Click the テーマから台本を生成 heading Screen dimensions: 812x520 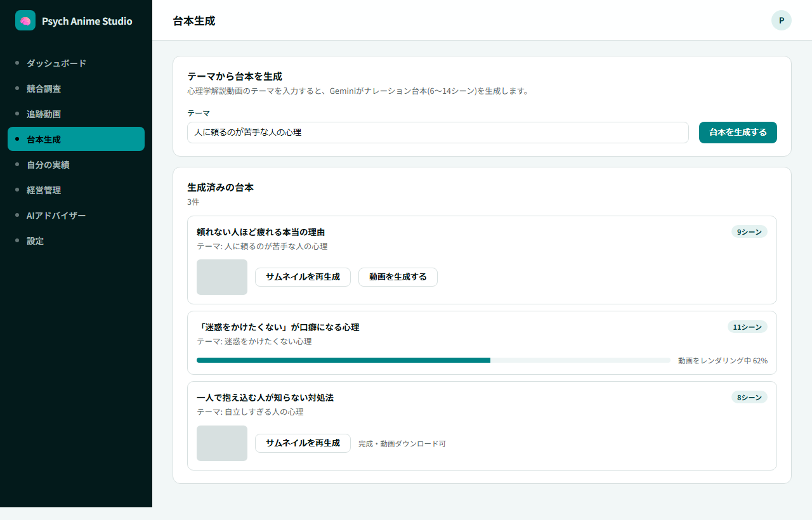coord(235,76)
